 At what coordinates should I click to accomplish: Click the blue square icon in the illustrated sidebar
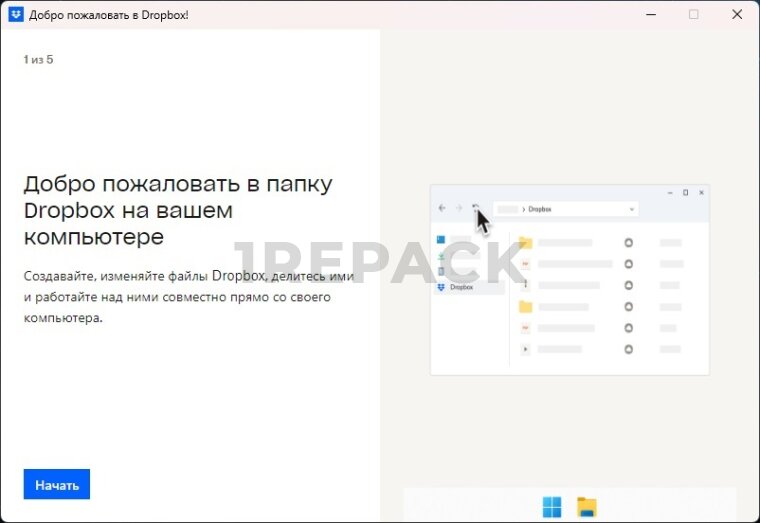[x=441, y=240]
